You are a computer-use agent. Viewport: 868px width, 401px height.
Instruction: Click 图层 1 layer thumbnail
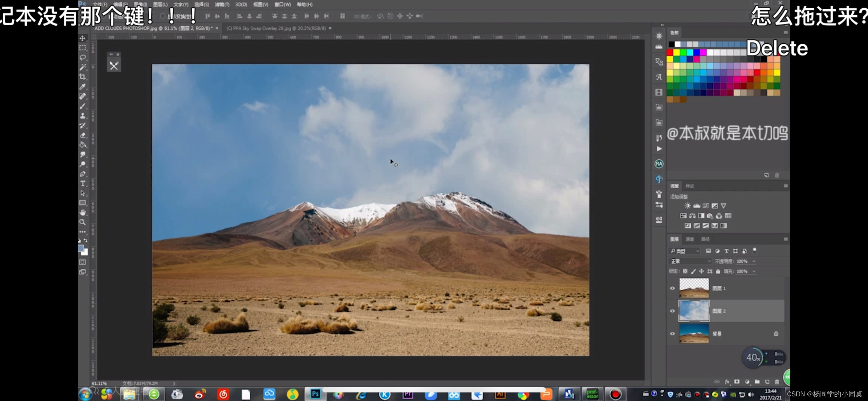(694, 288)
